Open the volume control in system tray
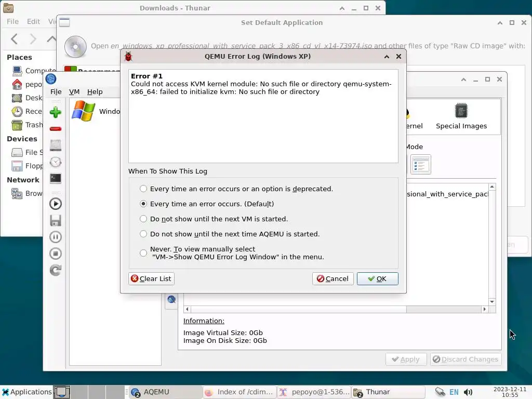Screen dimensions: 532x399 click(x=468, y=392)
